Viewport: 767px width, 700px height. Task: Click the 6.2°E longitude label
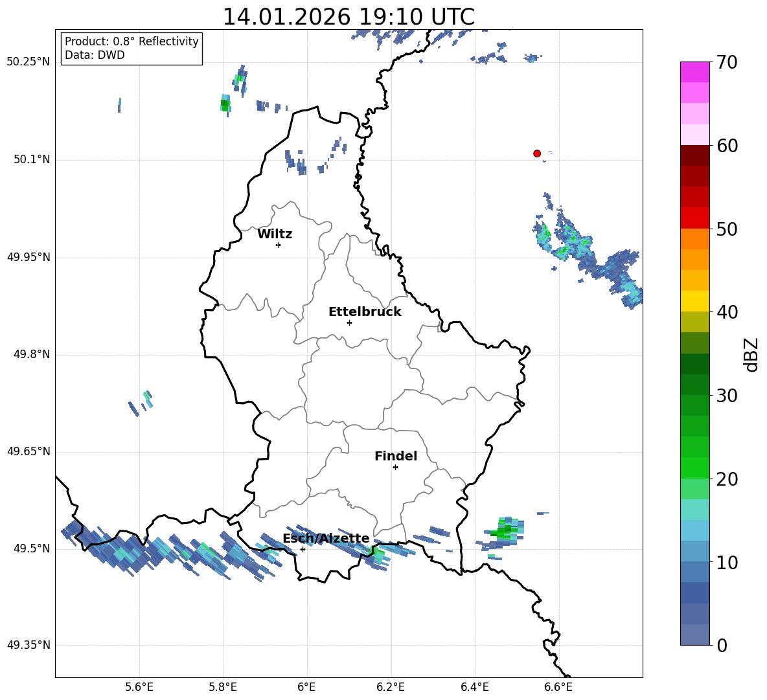pyautogui.click(x=391, y=687)
